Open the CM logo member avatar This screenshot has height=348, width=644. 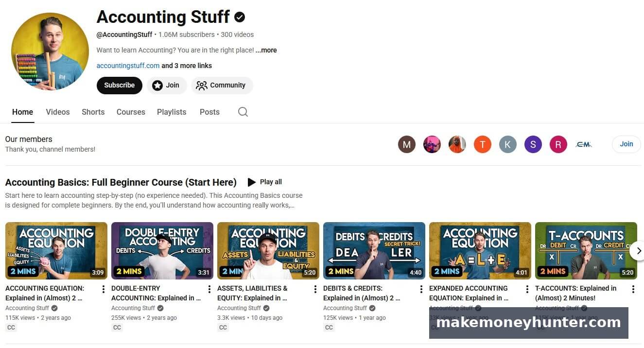[x=584, y=144]
